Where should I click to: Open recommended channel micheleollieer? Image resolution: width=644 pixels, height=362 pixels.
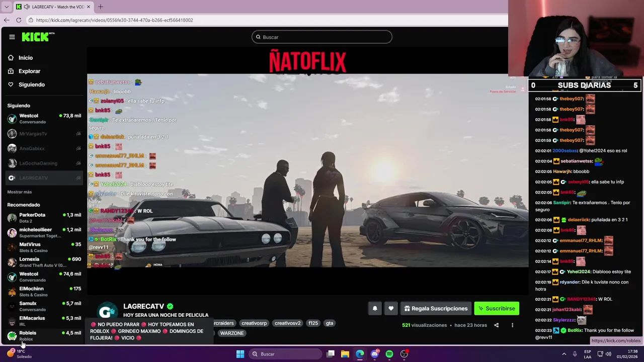[44, 232]
